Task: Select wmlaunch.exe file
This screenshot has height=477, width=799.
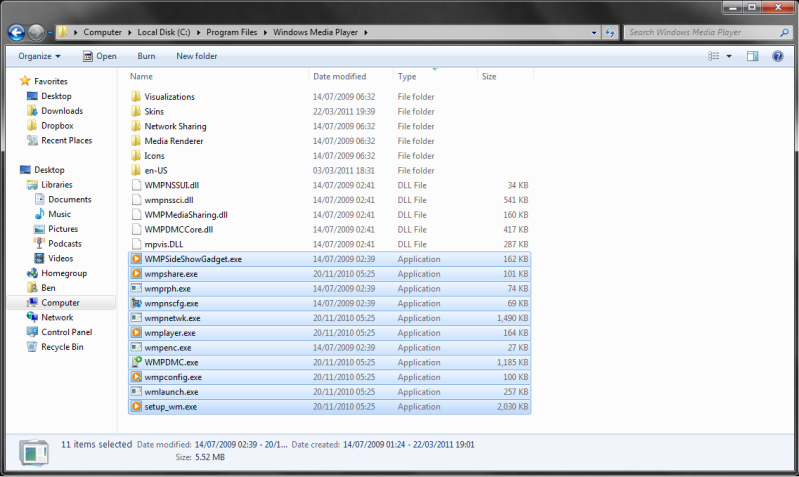Action: click(329, 392)
